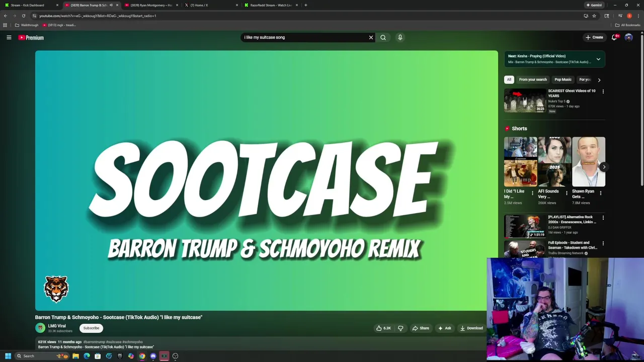644x362 pixels.
Task: Open options for the Shawn Ryan Gets short
Action: (x=600, y=193)
